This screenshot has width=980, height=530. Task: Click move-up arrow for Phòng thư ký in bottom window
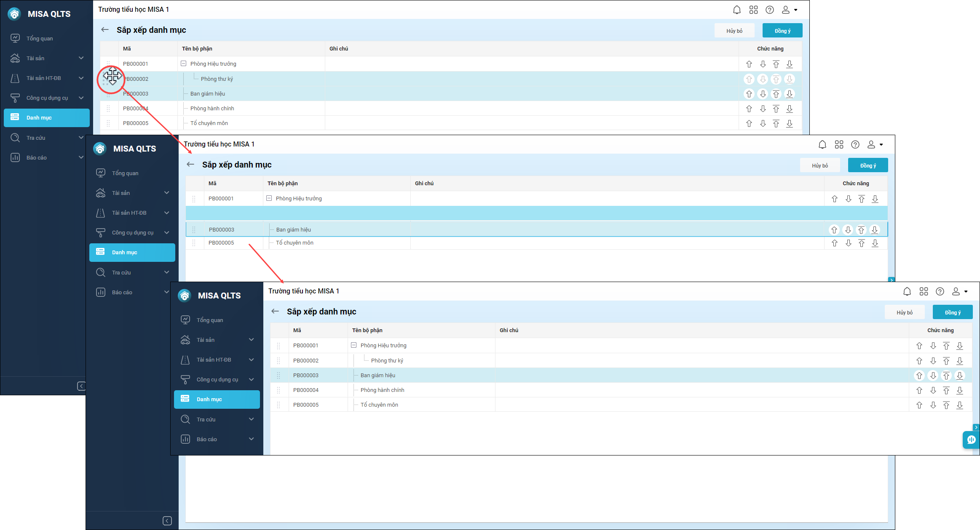pyautogui.click(x=919, y=361)
